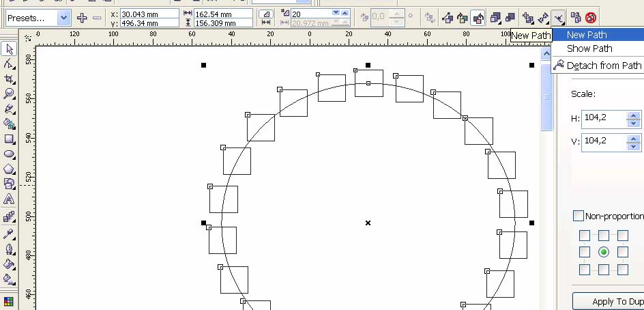
Task: Select the Crop tool
Action: (x=9, y=79)
